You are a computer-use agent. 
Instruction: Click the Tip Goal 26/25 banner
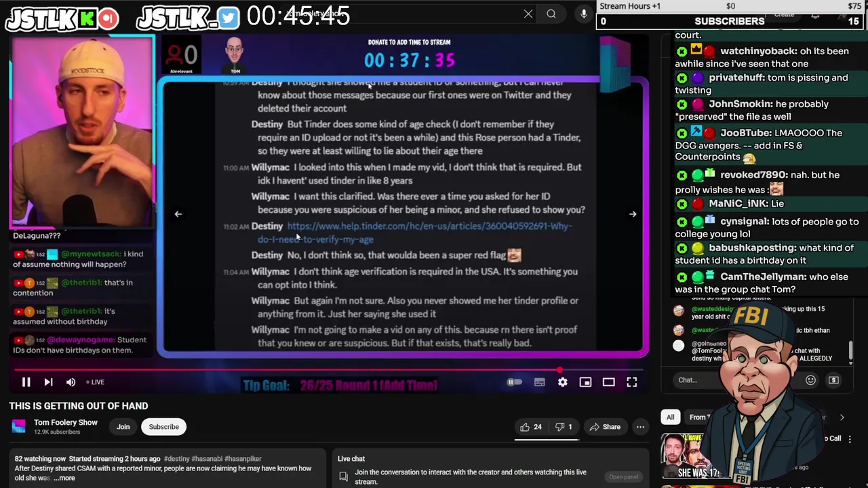pyautogui.click(x=340, y=386)
